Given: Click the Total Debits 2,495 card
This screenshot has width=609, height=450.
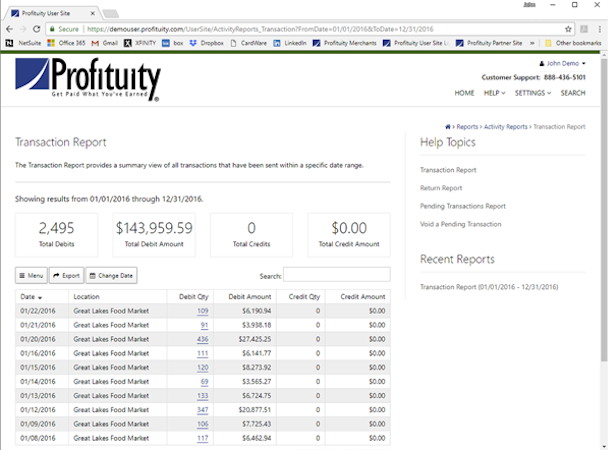Looking at the screenshot, I should tap(57, 235).
